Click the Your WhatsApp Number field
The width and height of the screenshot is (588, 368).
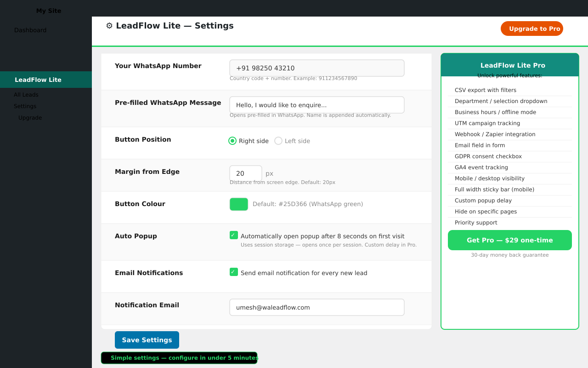[317, 68]
